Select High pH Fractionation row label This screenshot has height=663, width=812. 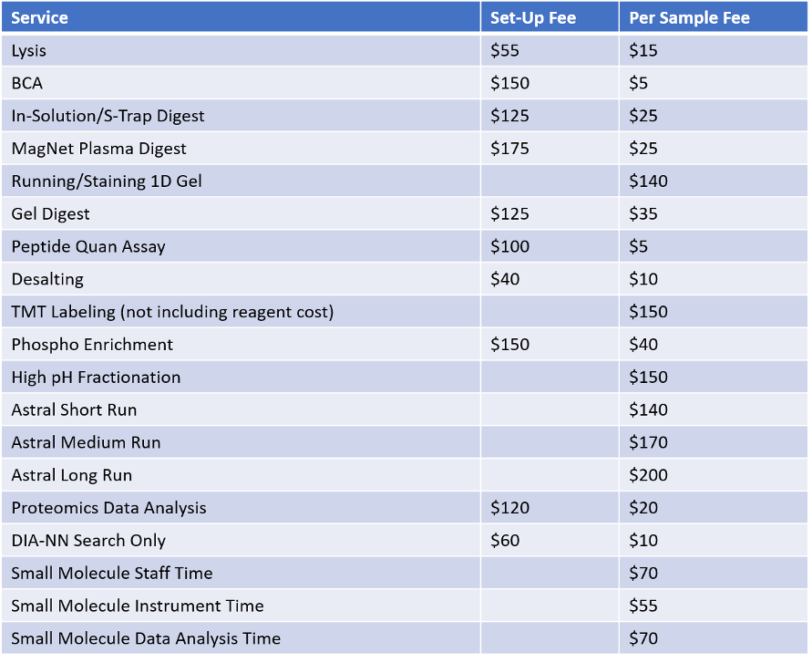(x=96, y=378)
